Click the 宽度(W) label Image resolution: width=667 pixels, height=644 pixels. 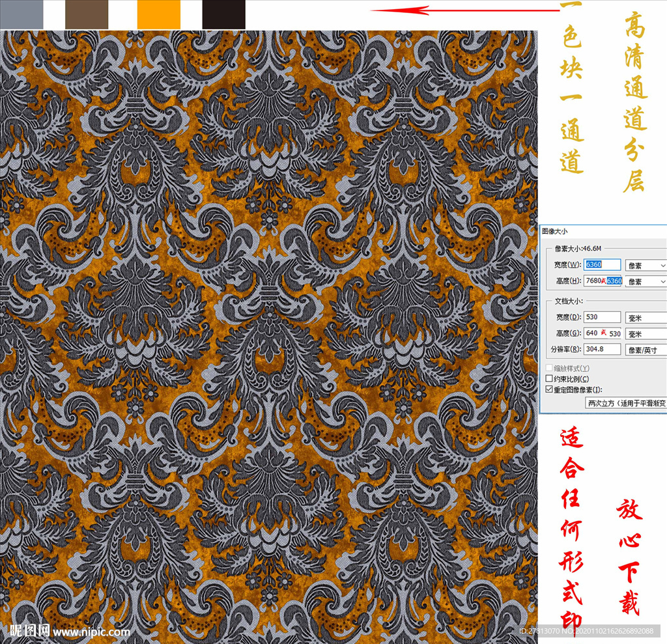click(567, 264)
